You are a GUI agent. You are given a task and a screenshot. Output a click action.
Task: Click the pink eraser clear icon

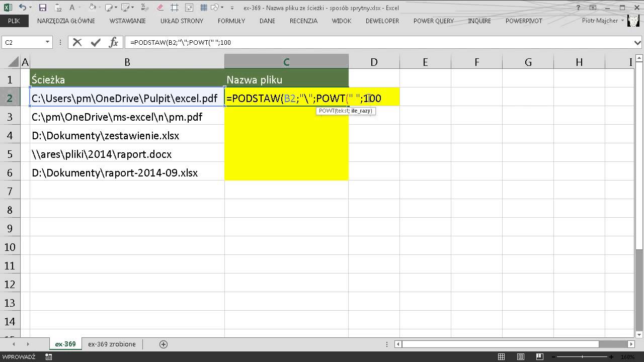point(160,8)
